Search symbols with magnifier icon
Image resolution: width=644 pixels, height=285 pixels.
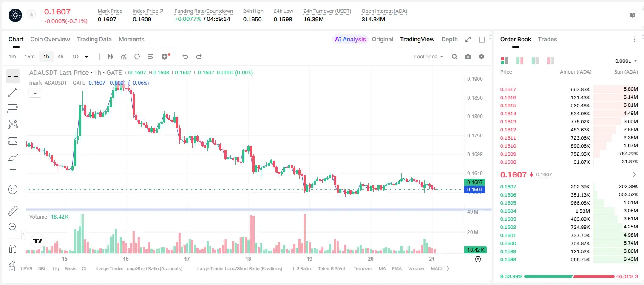[454, 57]
